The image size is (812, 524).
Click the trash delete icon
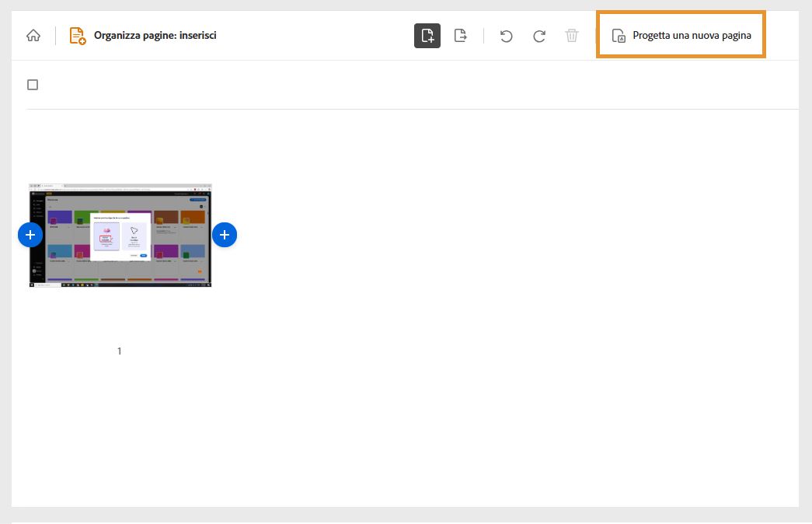click(x=572, y=35)
